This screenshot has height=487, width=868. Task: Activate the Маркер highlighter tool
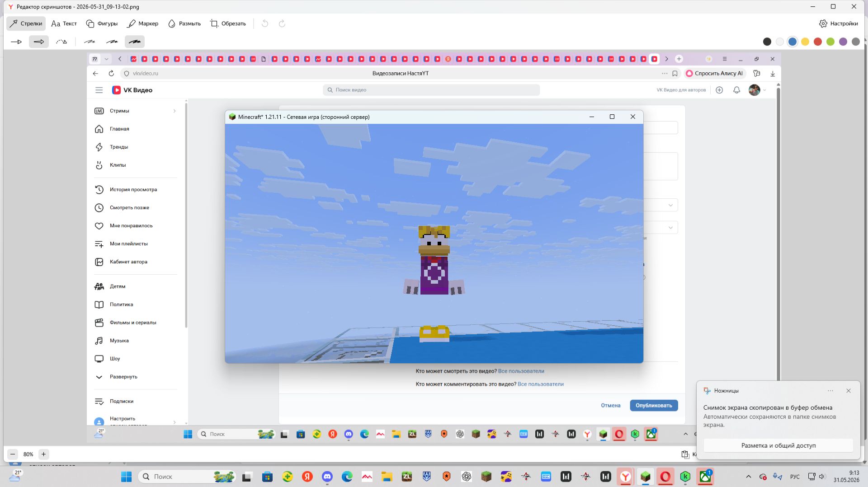click(x=143, y=23)
